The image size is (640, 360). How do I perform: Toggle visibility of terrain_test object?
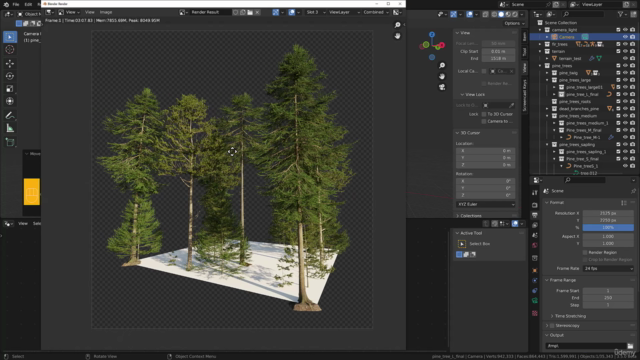[x=625, y=58]
